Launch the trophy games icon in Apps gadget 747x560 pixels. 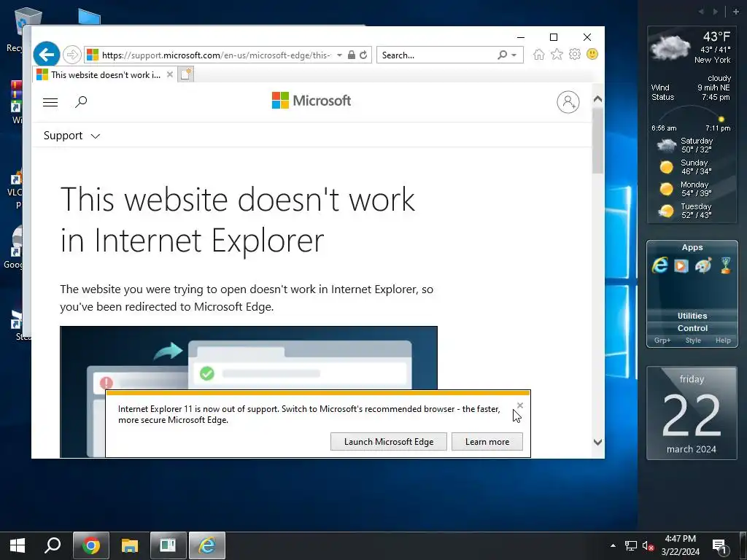point(725,265)
